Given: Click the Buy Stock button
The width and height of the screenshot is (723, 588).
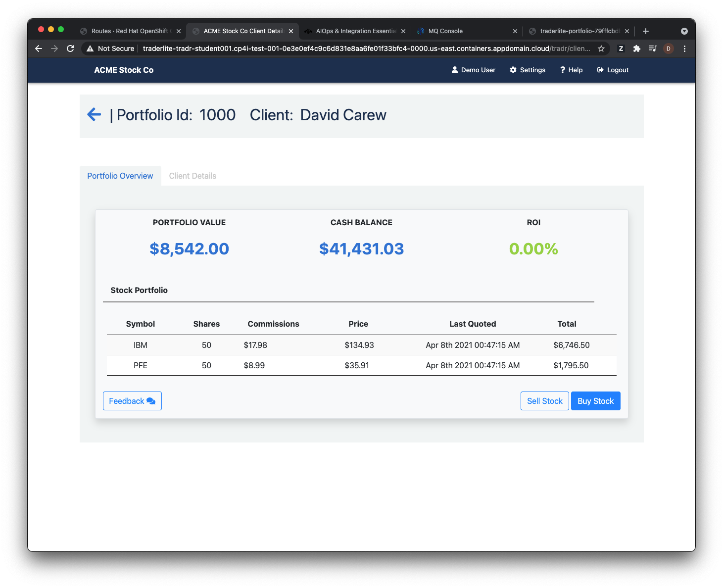Looking at the screenshot, I should click(x=595, y=401).
